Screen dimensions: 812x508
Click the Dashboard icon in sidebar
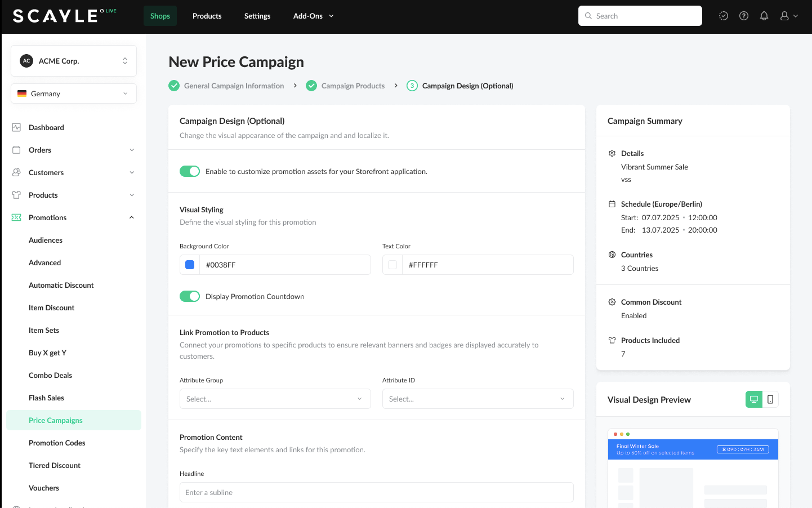tap(16, 127)
